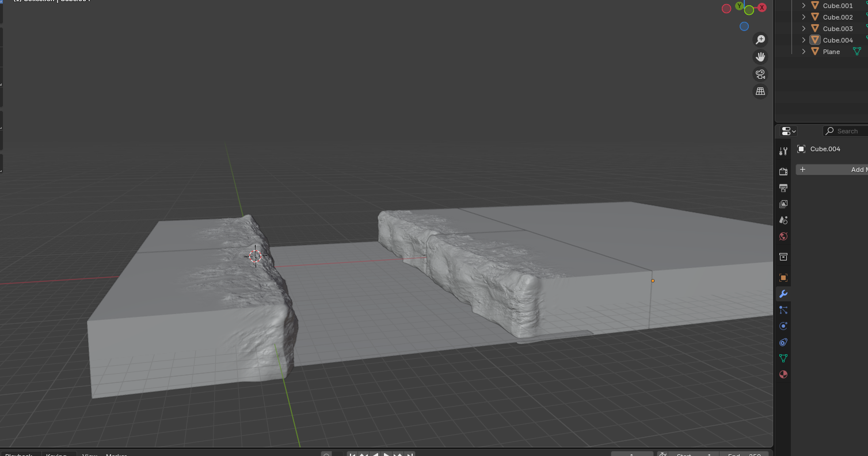Click the blue negative Z gizmo circle

(744, 26)
